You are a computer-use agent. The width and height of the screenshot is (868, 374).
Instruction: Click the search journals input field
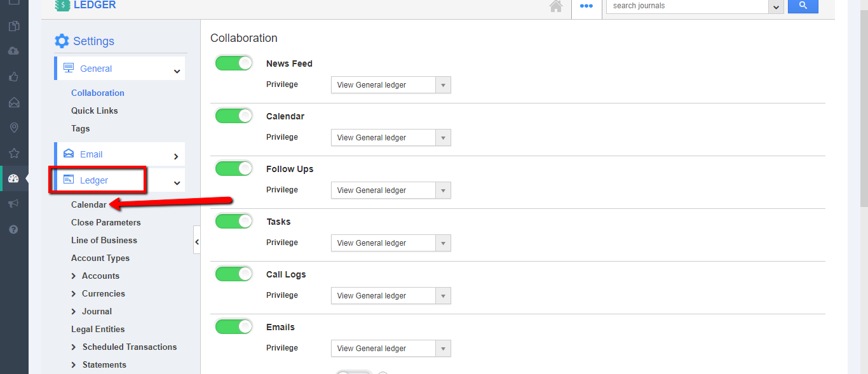pos(686,6)
